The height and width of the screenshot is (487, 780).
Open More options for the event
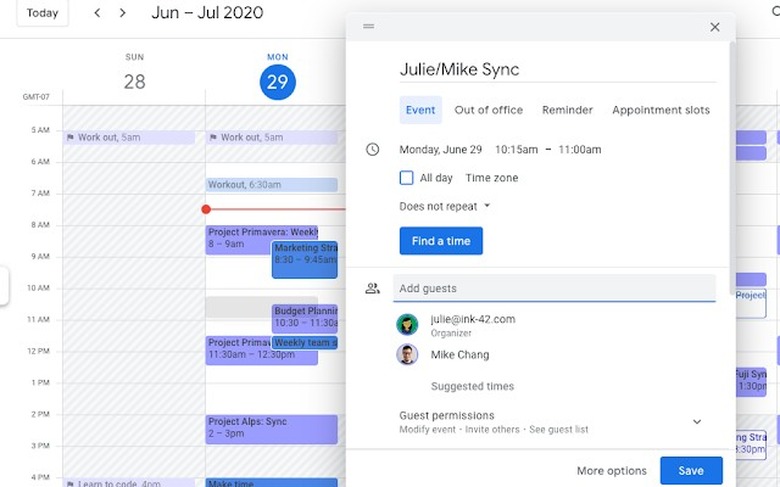pyautogui.click(x=611, y=471)
